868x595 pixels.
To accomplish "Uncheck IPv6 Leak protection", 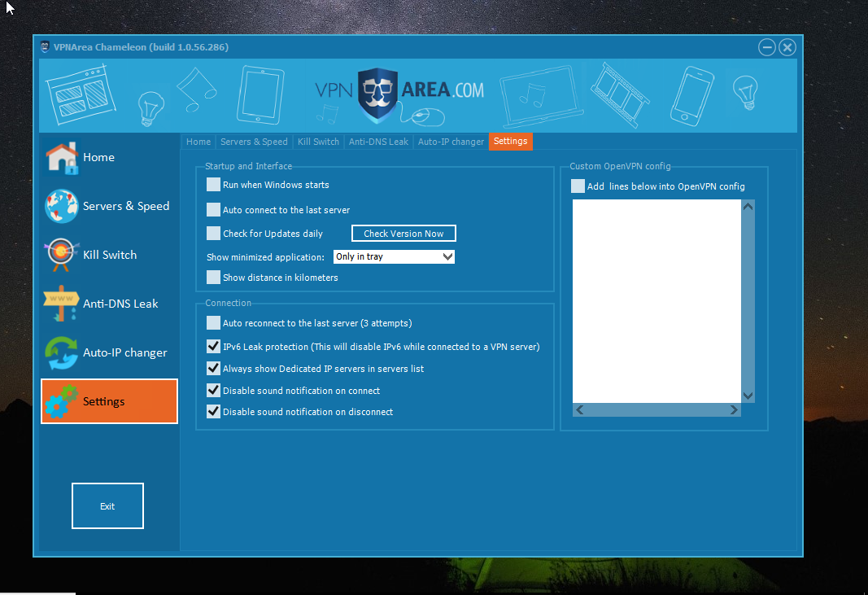I will [213, 346].
